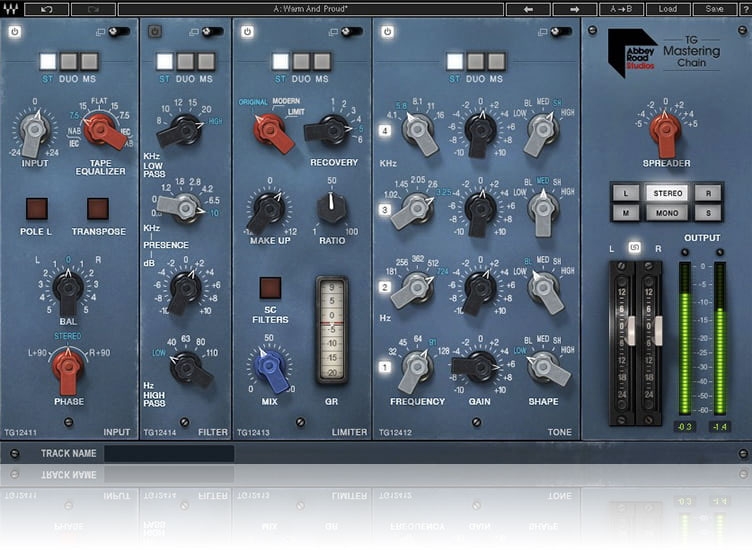
Task: Click the Limiter module power icon
Action: click(248, 31)
